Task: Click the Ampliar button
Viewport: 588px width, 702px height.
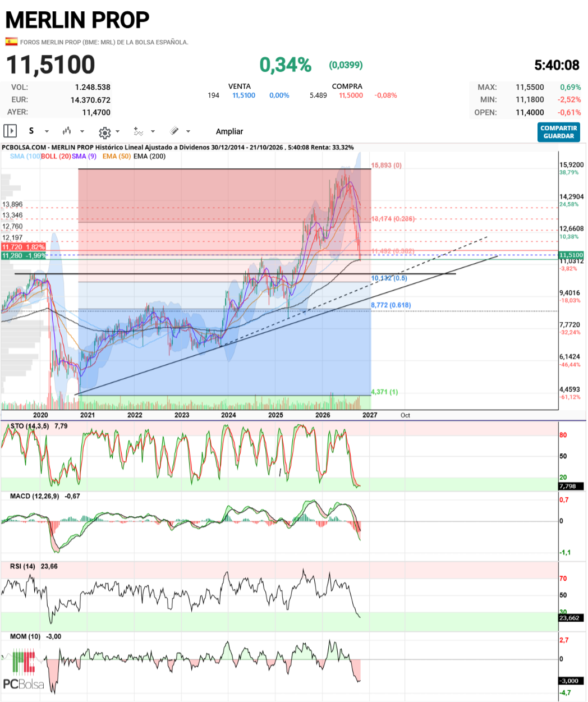Action: pyautogui.click(x=229, y=131)
